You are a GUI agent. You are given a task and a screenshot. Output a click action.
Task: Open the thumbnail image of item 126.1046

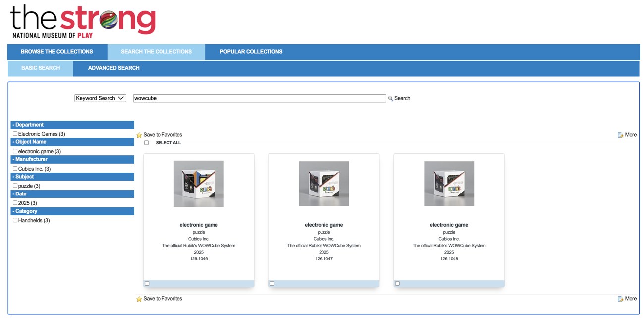[x=199, y=184]
